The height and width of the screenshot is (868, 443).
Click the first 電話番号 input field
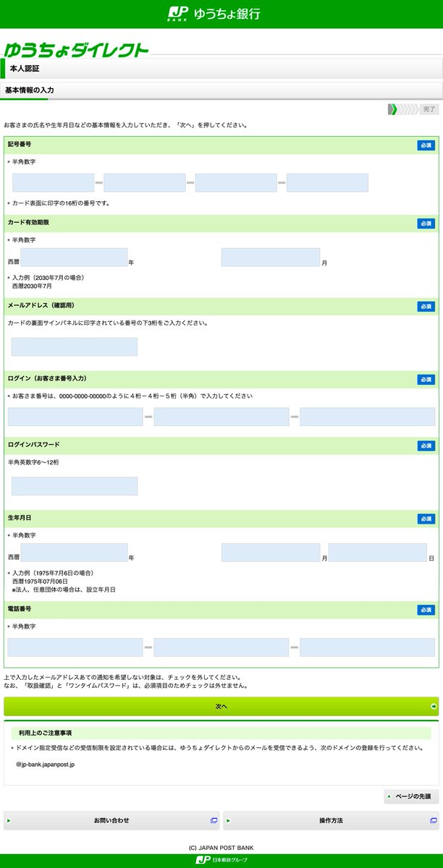[x=75, y=647]
